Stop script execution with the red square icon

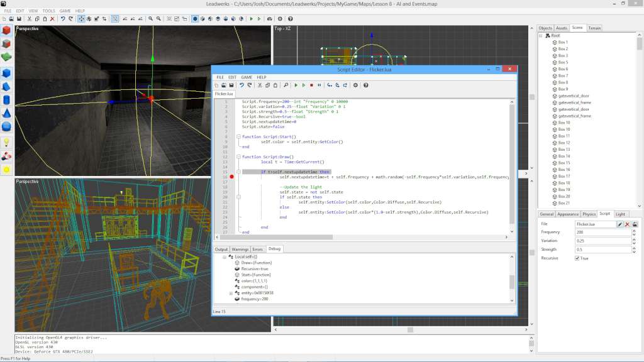311,85
